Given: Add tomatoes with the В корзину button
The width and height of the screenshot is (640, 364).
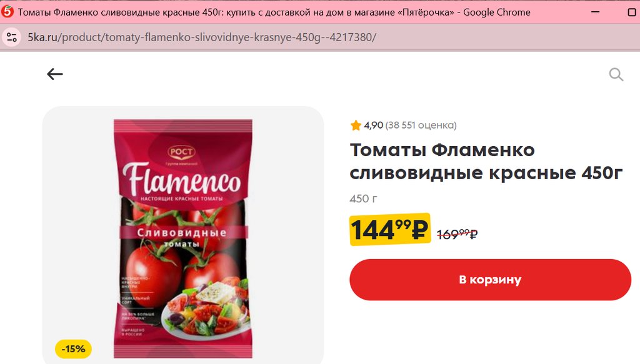Looking at the screenshot, I should coord(490,280).
